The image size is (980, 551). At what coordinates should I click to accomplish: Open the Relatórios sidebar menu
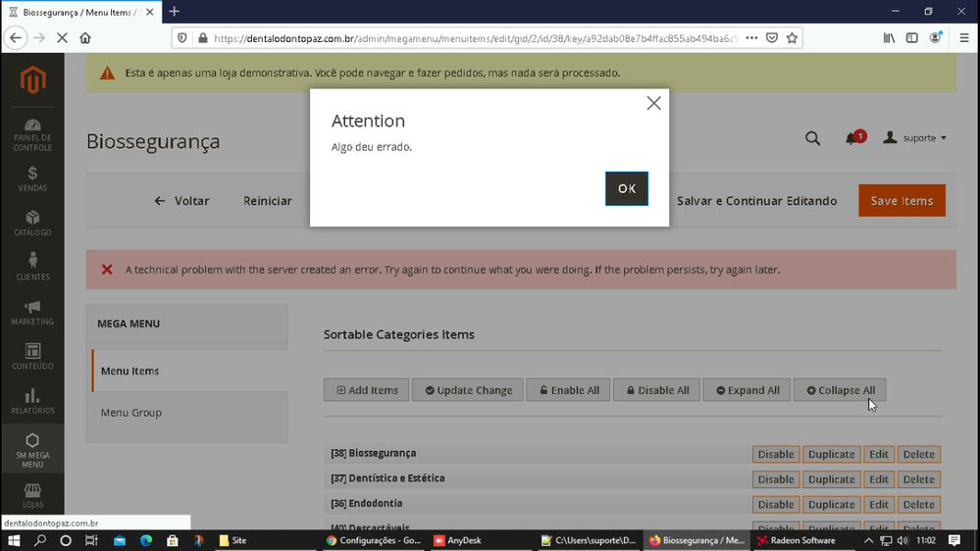pos(32,401)
